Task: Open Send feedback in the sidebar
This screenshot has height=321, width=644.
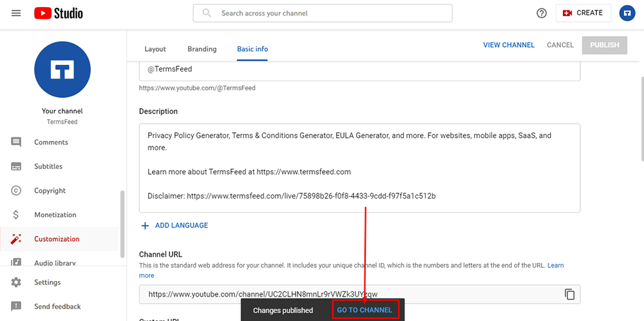Action: pos(59,306)
